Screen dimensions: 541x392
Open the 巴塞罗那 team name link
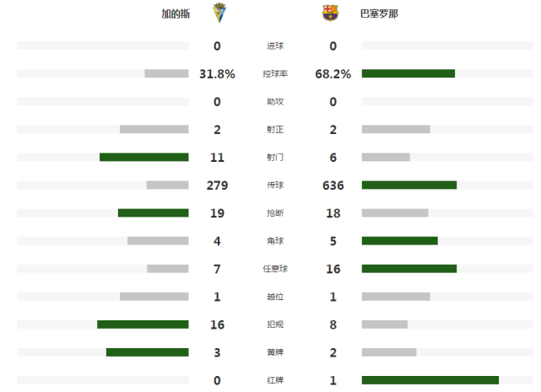click(x=379, y=13)
